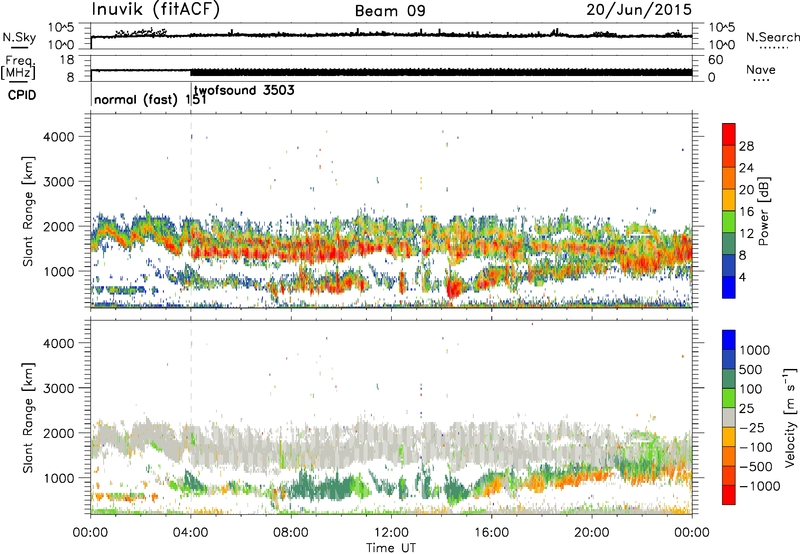Click the 'N.Sky' legend label
800x554 pixels.
pyautogui.click(x=19, y=37)
